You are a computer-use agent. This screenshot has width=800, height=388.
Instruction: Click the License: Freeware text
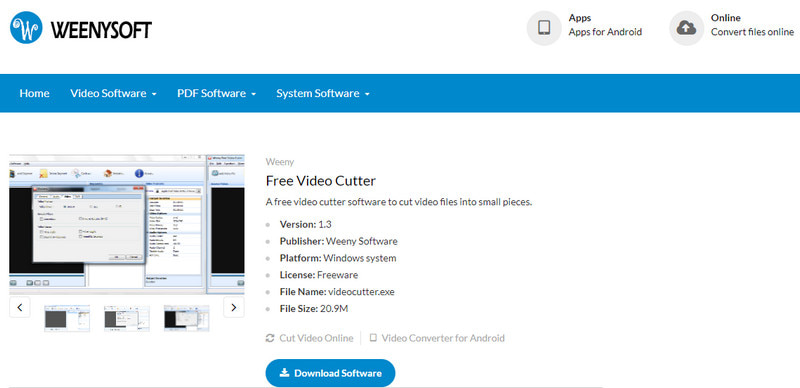coord(318,275)
